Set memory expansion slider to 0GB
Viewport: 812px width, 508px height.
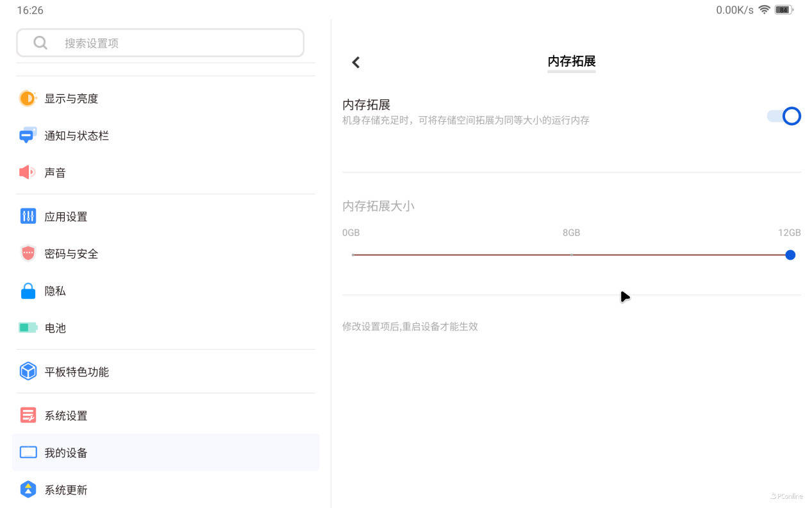click(x=353, y=255)
